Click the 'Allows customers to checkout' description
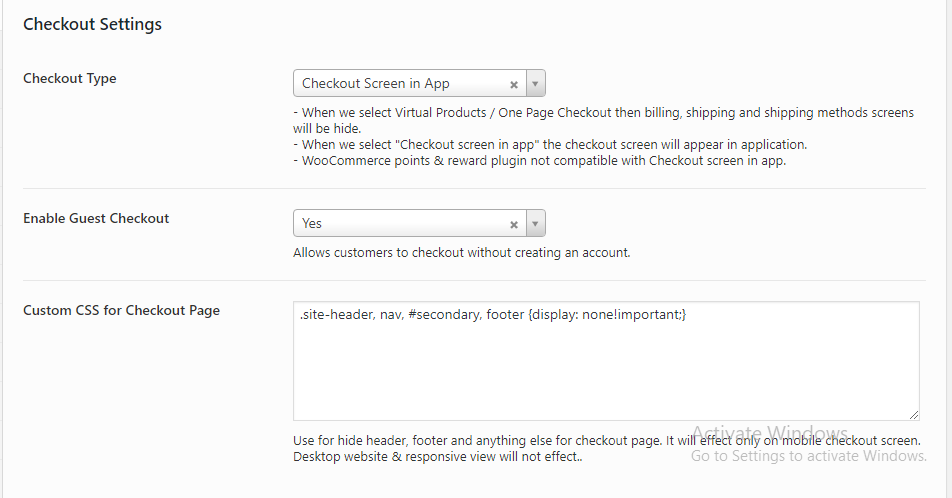 [462, 253]
